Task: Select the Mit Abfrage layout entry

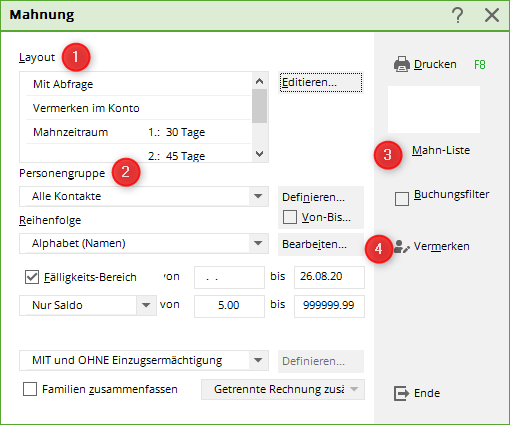Action: coord(138,84)
